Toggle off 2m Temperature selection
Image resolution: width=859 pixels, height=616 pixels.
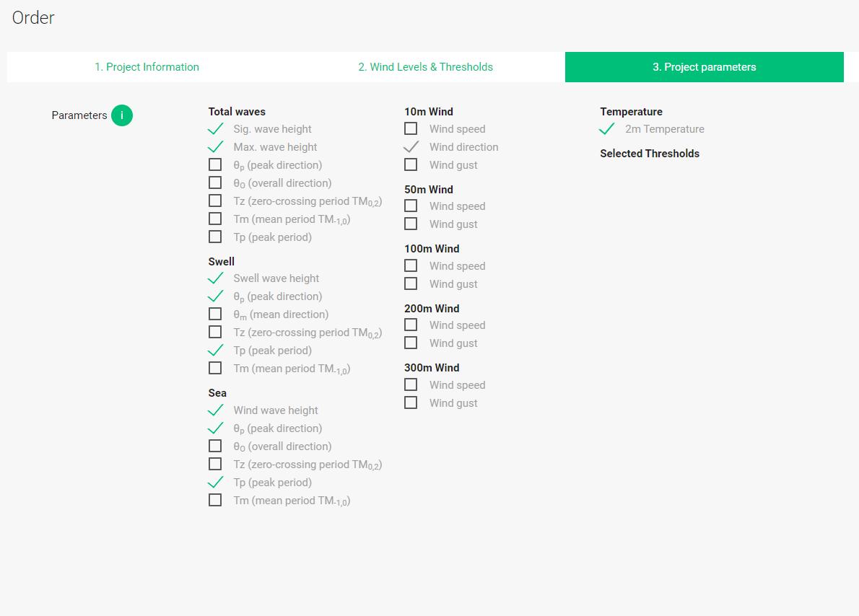click(x=606, y=128)
